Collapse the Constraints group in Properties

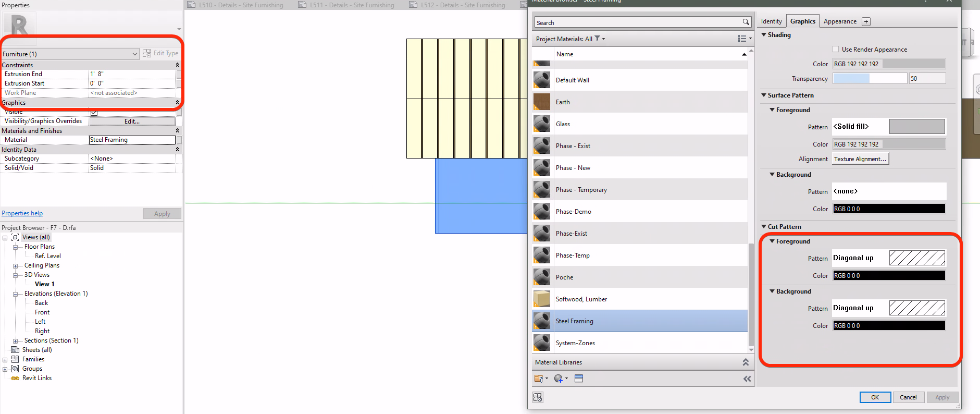coord(177,65)
